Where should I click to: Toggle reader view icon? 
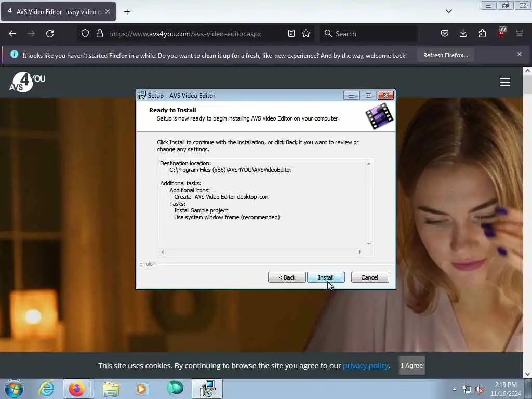coord(291,33)
